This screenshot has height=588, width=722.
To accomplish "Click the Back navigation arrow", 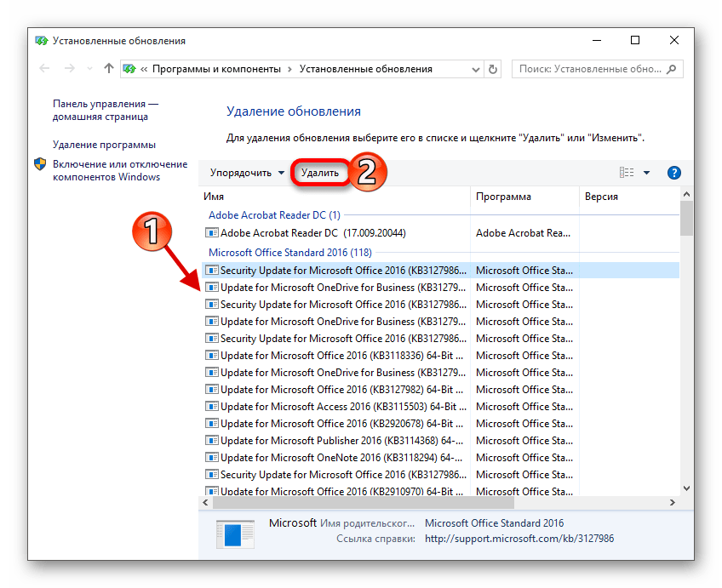I will coord(44,69).
